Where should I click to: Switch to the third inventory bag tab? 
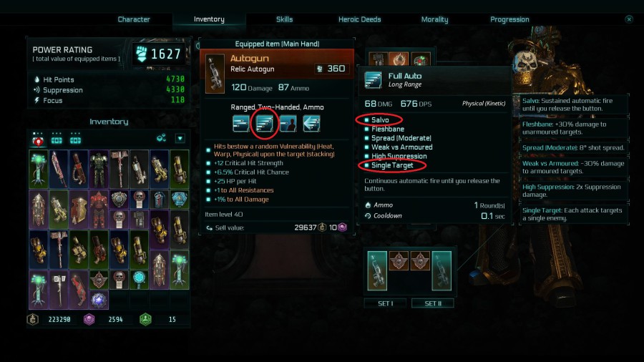pos(75,139)
